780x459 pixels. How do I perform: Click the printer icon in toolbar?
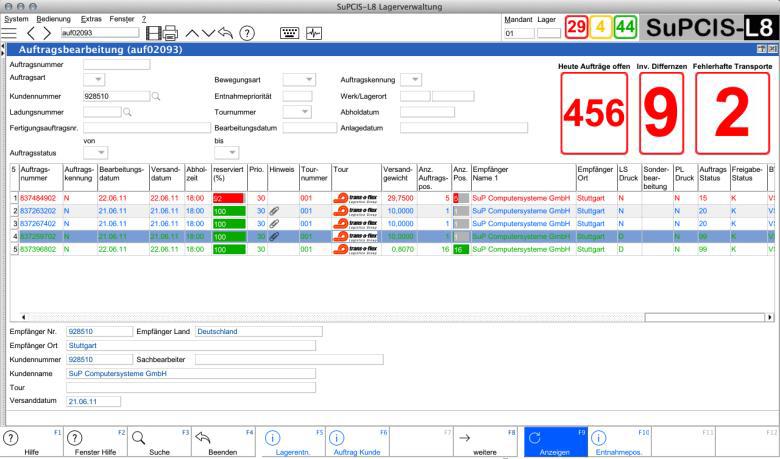171,33
